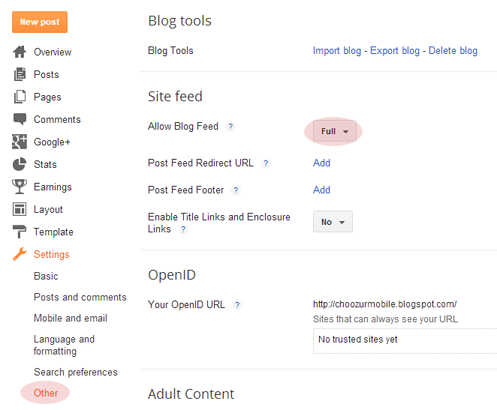Open the Enable Title Links No dropdown
The height and width of the screenshot is (410, 497).
coord(333,222)
